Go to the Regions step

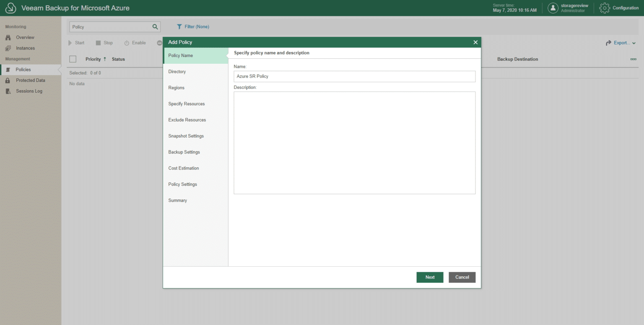pos(195,88)
